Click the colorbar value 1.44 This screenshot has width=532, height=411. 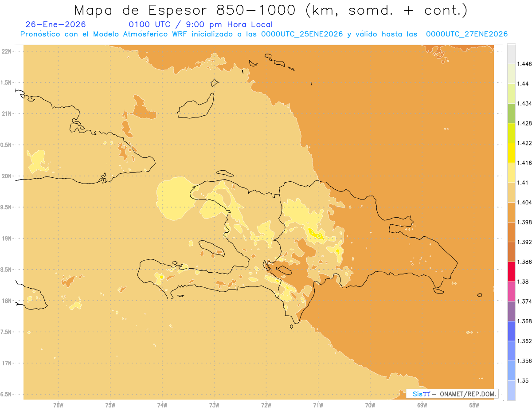(x=523, y=84)
